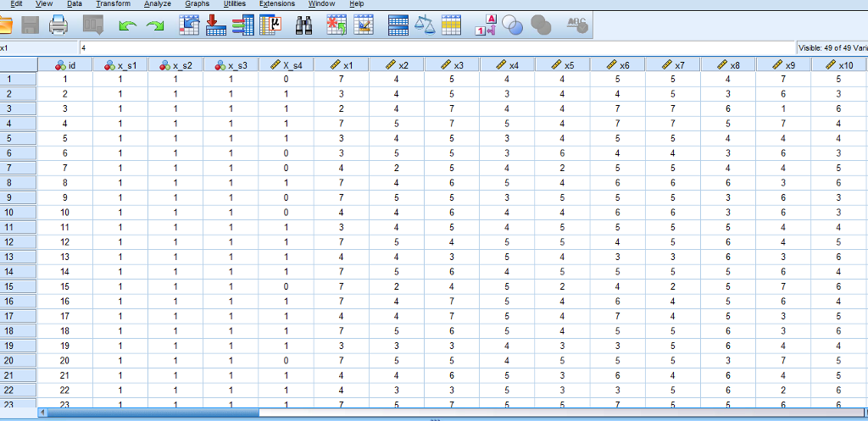Click the Print icon
Image resolution: width=868 pixels, height=421 pixels.
pos(58,25)
